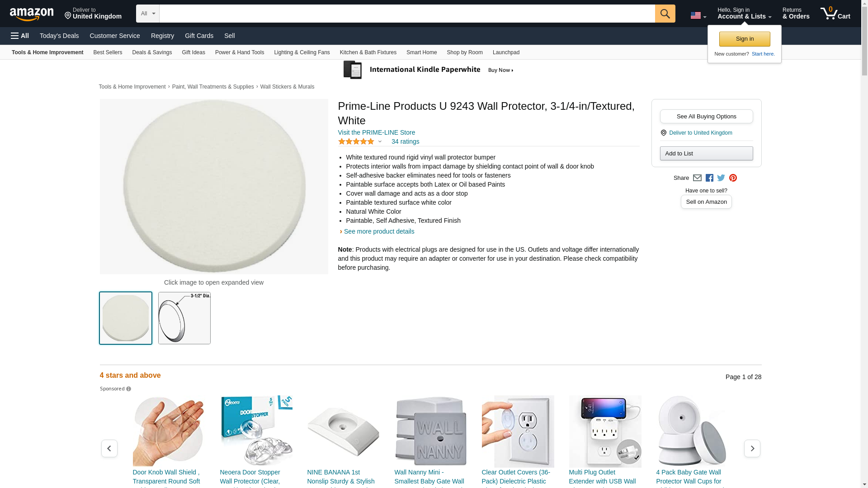Show previous sponsored products carousel arrow

(109, 448)
